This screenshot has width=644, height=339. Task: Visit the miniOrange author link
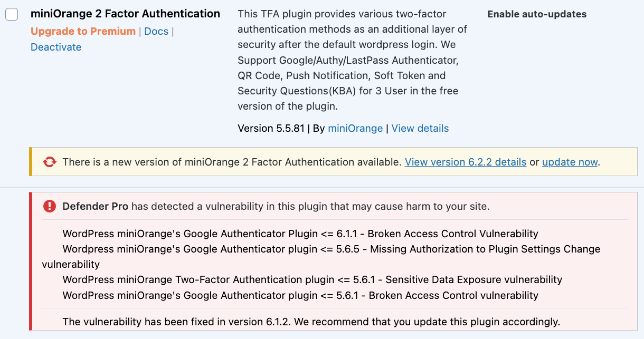tap(355, 128)
